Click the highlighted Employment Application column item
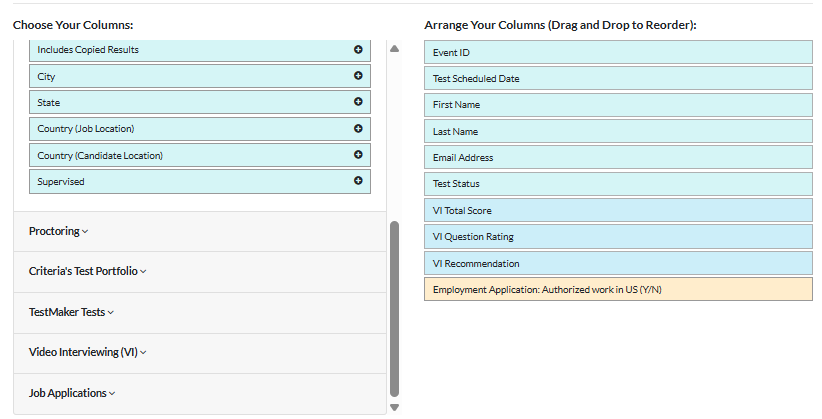Image resolution: width=822 pixels, height=419 pixels. (x=618, y=290)
